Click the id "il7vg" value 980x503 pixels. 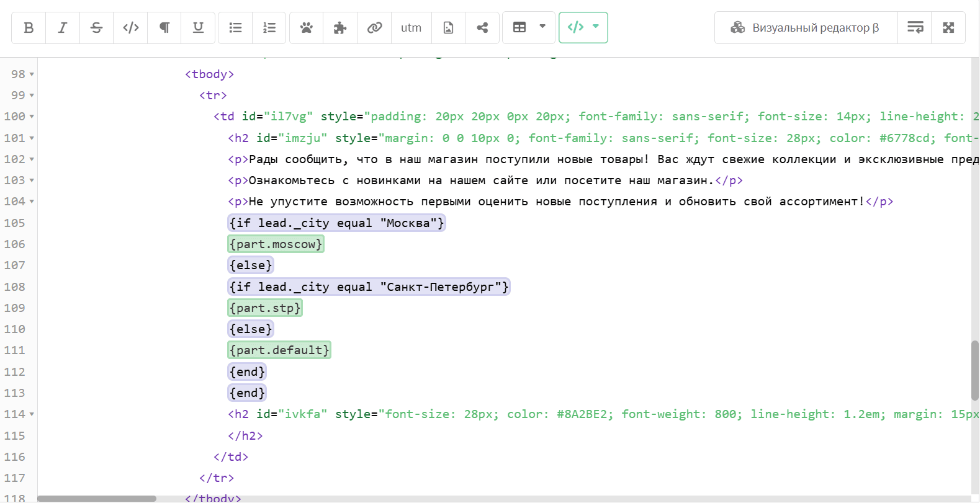pyautogui.click(x=288, y=117)
